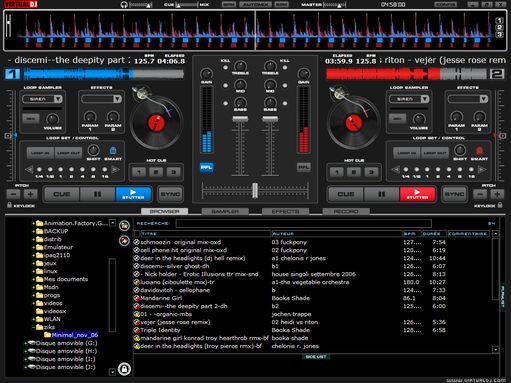Click the loop length right arrow on deck 2
511x383 pixels.
pyautogui.click(x=482, y=170)
